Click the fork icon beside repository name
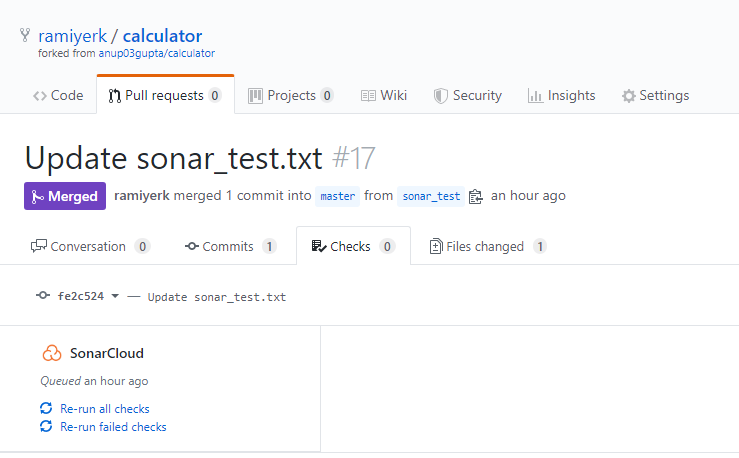The width and height of the screenshot is (739, 458). tap(25, 36)
